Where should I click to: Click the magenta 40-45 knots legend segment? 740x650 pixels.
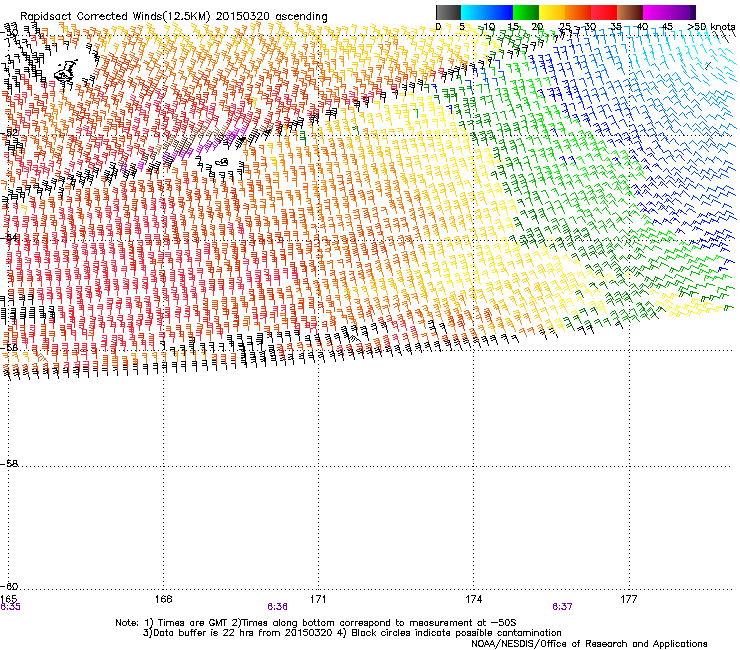click(656, 12)
